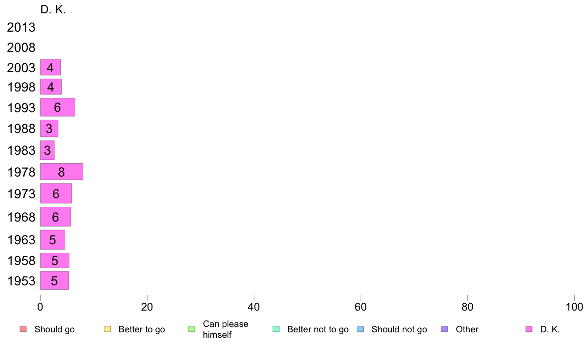Click the D. K. chart title

point(53,10)
